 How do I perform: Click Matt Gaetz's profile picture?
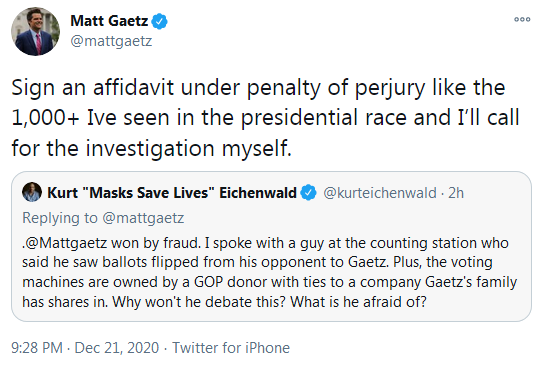[35, 31]
